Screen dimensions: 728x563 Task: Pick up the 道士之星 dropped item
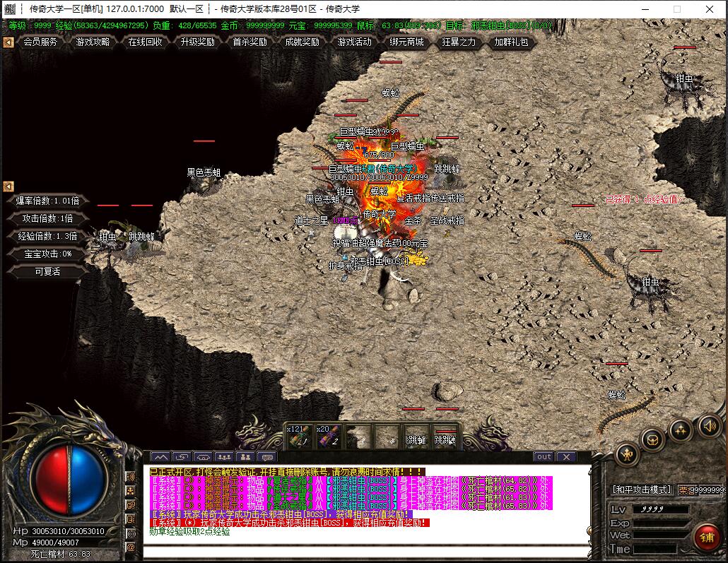[x=311, y=220]
